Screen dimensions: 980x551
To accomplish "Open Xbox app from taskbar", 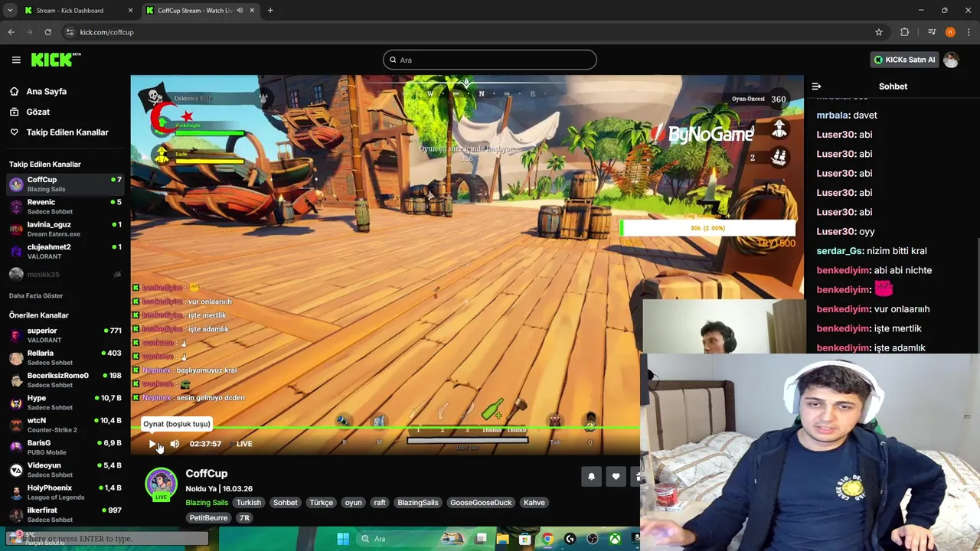I will coord(615,539).
